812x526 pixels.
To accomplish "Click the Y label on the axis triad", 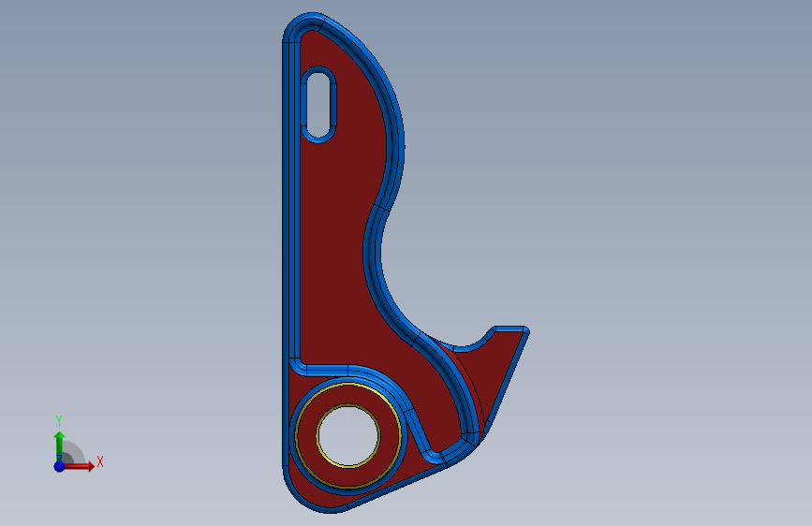I will [x=59, y=421].
